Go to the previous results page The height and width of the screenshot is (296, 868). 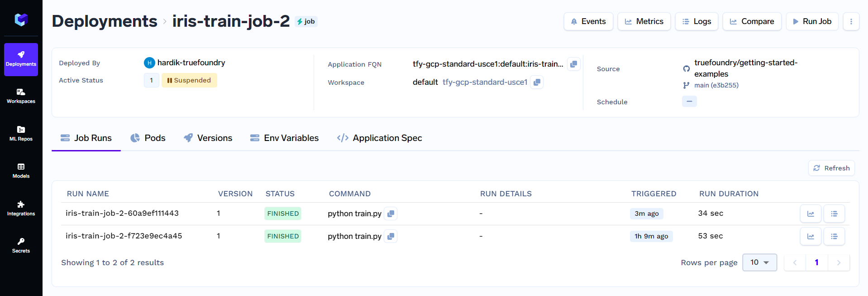[795, 262]
